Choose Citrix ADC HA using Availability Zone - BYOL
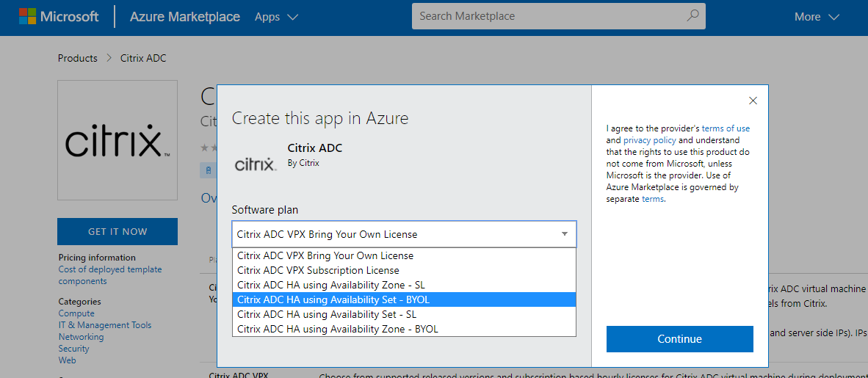The height and width of the screenshot is (378, 868). [404, 329]
